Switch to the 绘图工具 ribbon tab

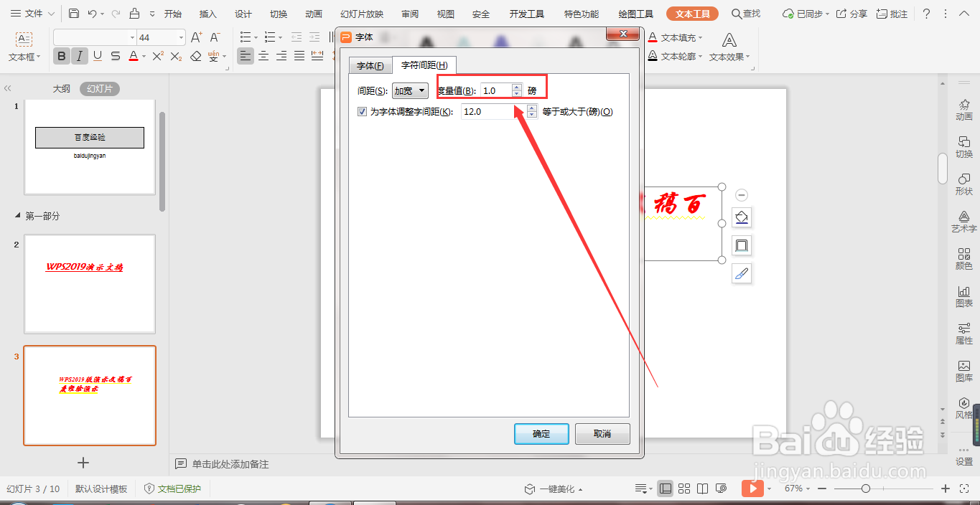point(636,14)
